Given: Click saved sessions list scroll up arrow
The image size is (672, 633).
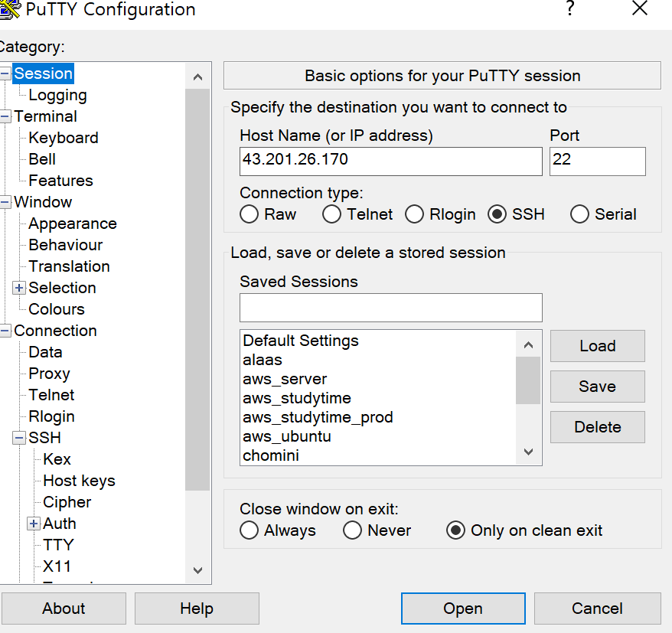Looking at the screenshot, I should [x=528, y=344].
